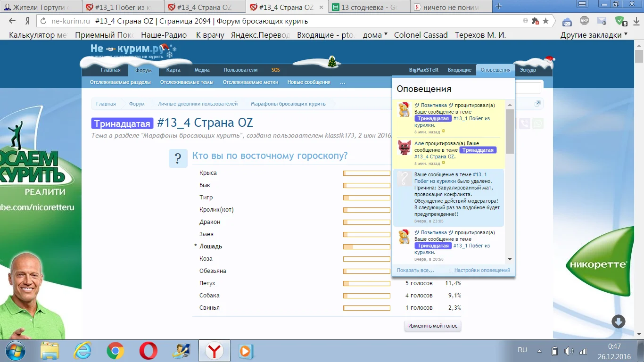
Task: Click the Тринадцатая prefix tag in thread title
Action: point(123,123)
